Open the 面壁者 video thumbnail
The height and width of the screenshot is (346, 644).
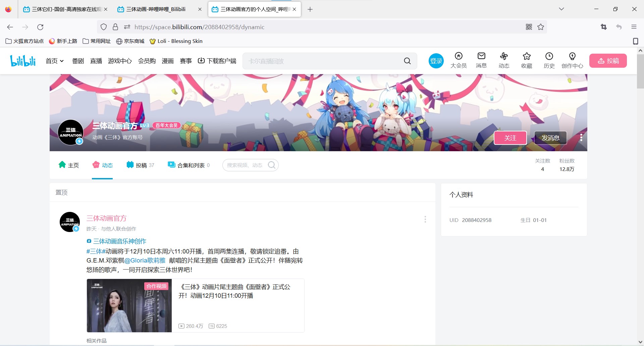click(129, 305)
